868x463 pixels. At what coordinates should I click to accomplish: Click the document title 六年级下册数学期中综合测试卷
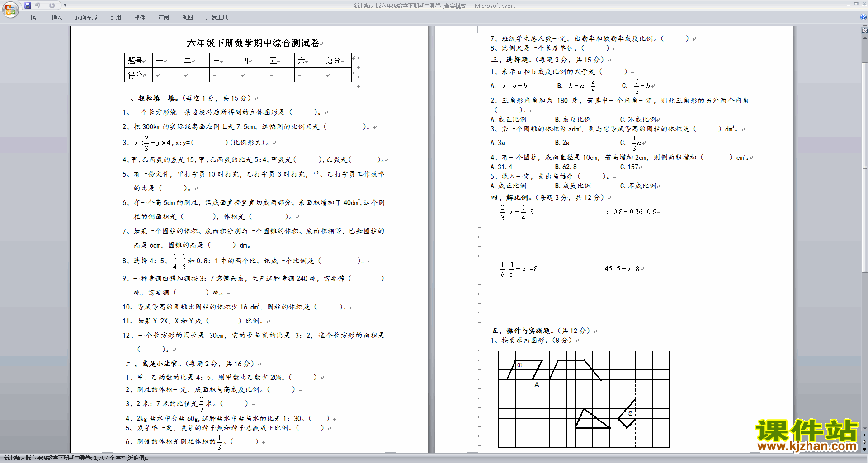coord(253,43)
